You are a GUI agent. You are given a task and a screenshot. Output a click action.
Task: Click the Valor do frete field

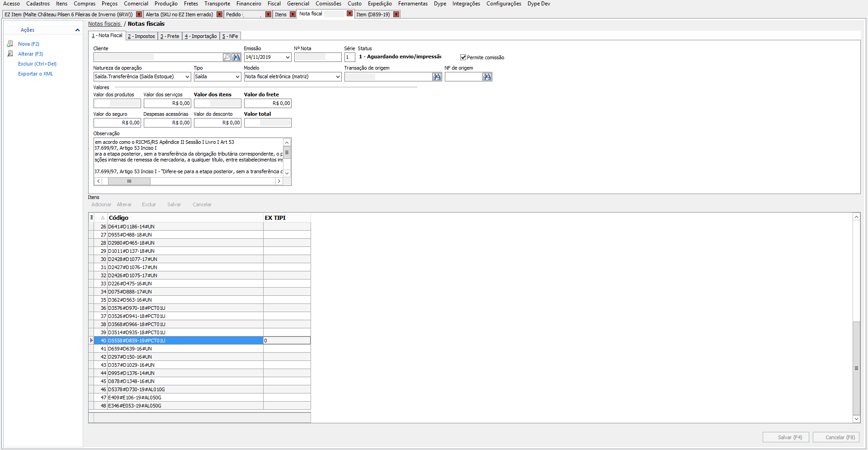(268, 104)
